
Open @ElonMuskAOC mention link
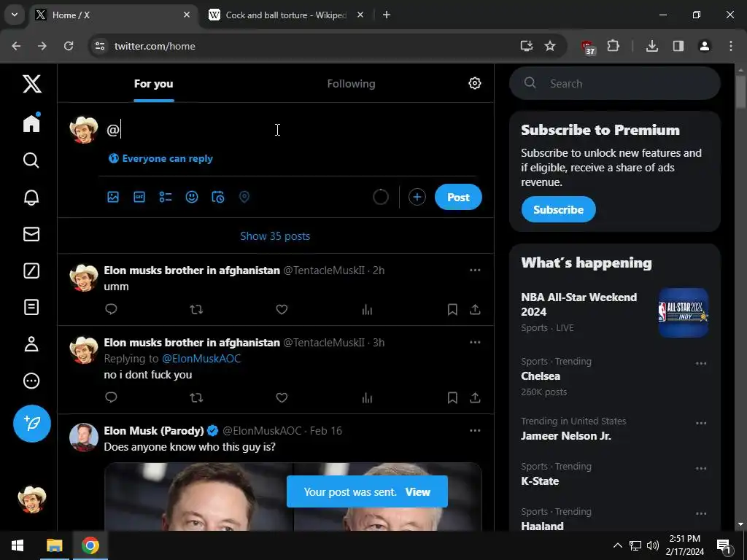(x=201, y=359)
